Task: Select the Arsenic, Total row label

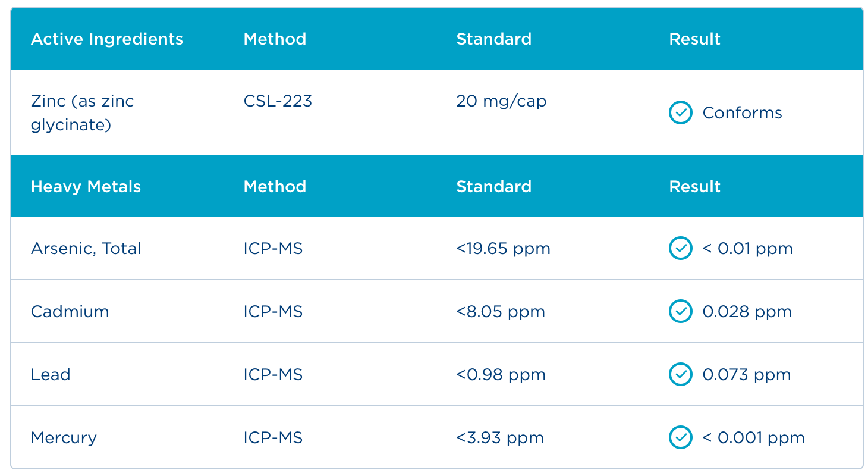Action: (86, 248)
